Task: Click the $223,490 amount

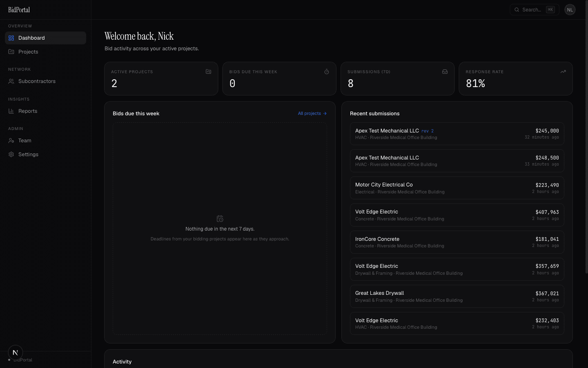Action: 547,185
